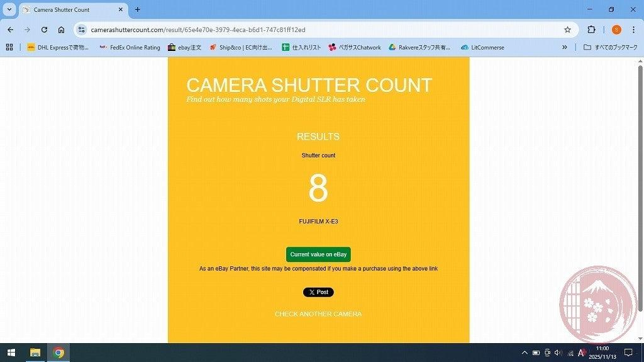Click the address bar URL field
The width and height of the screenshot is (644, 362).
click(x=314, y=30)
